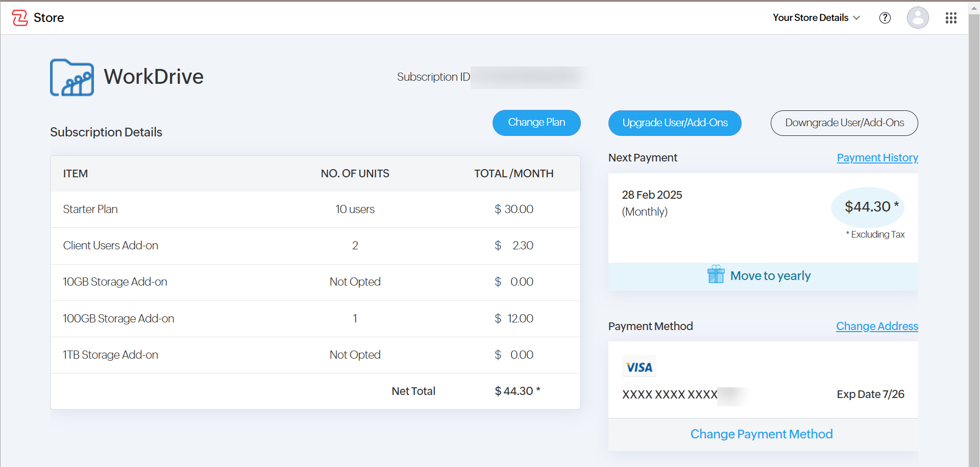Click the gift icon beside Move to yearly
The width and height of the screenshot is (980, 467).
point(716,274)
